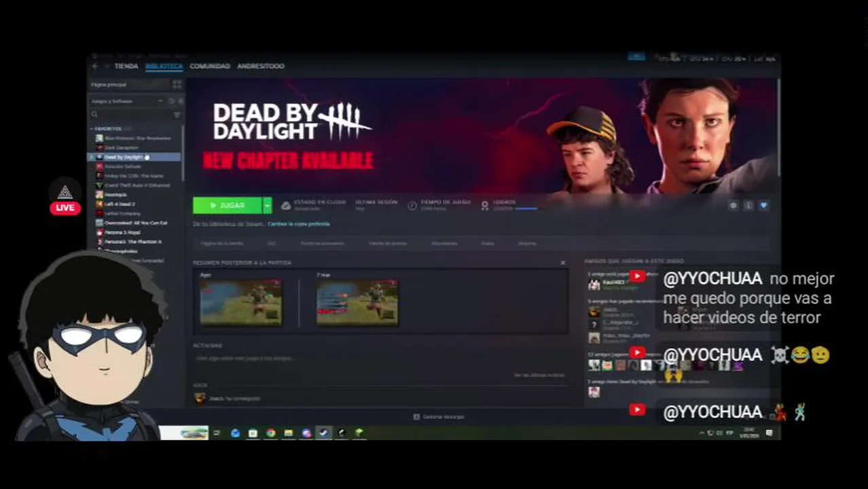Screen dimensions: 868x489
Task: Open the Windows notification center icon
Action: (x=770, y=433)
